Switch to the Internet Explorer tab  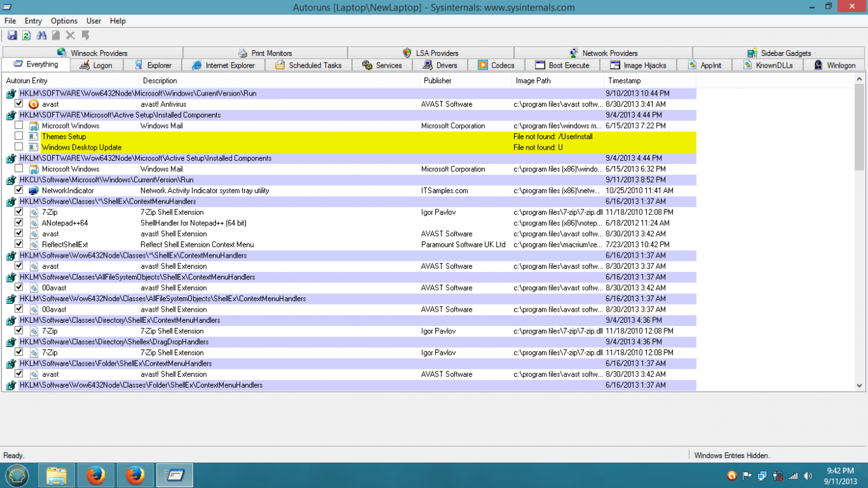[223, 65]
